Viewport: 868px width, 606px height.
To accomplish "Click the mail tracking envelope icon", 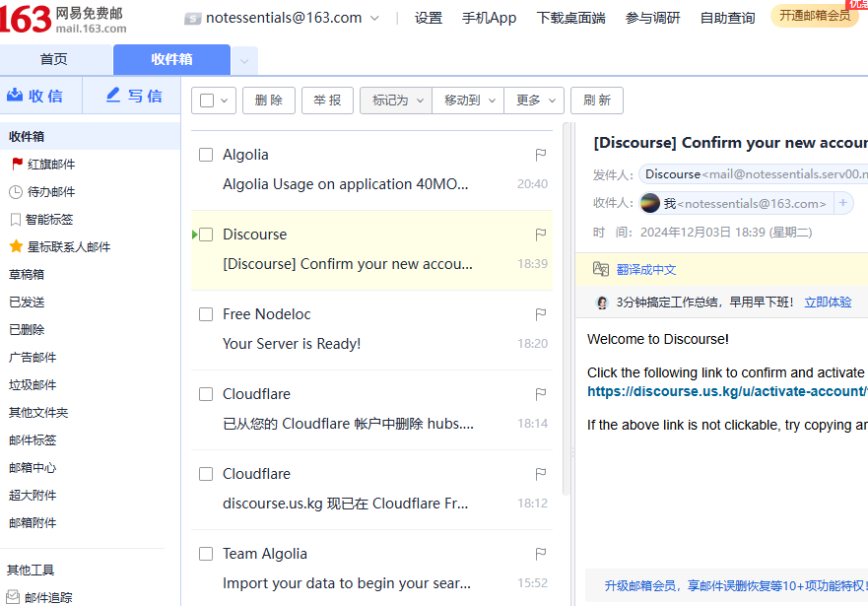I will point(13,597).
